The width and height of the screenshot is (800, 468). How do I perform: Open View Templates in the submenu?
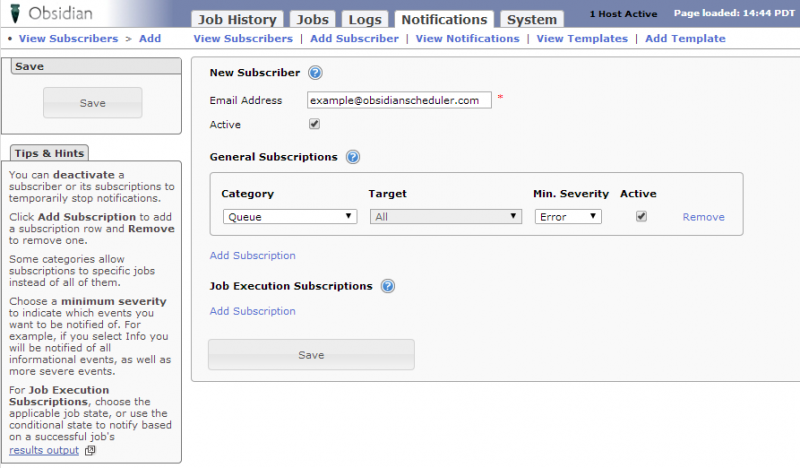(582, 38)
